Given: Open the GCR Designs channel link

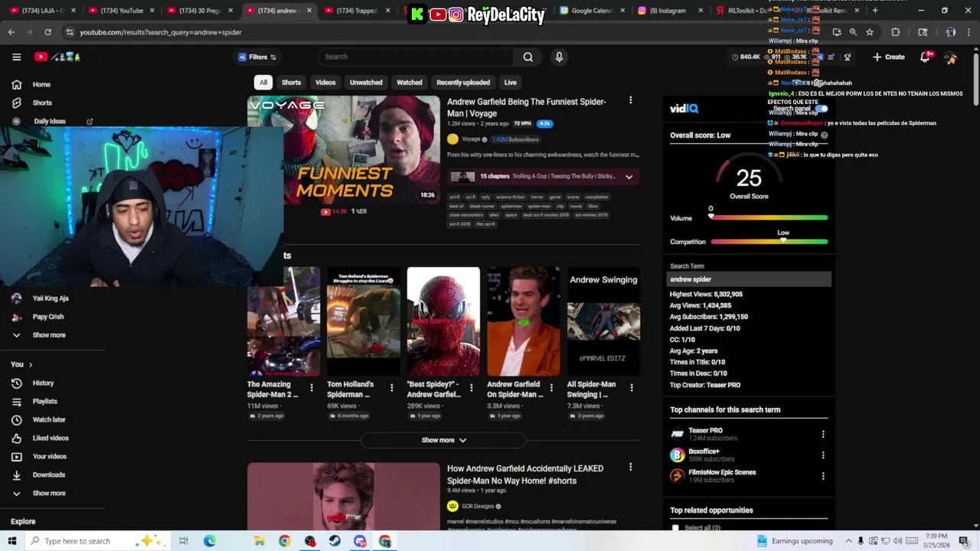Looking at the screenshot, I should pos(478,506).
